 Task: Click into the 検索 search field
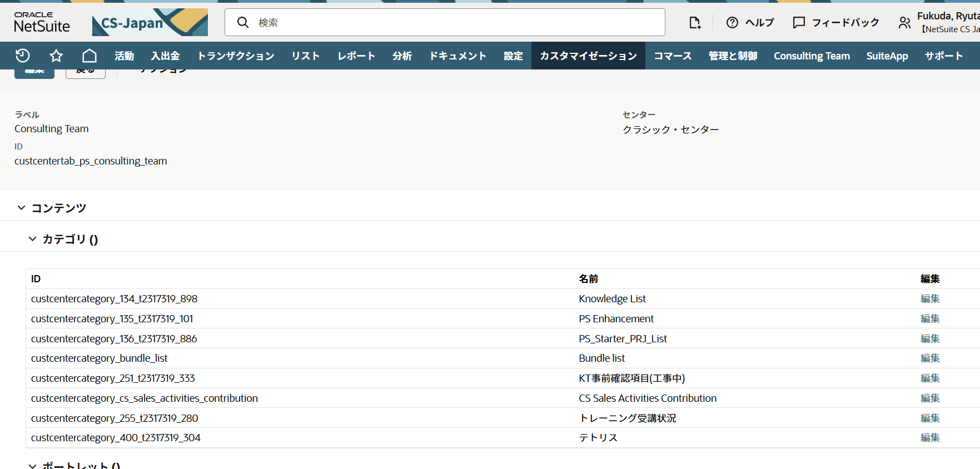(x=445, y=22)
